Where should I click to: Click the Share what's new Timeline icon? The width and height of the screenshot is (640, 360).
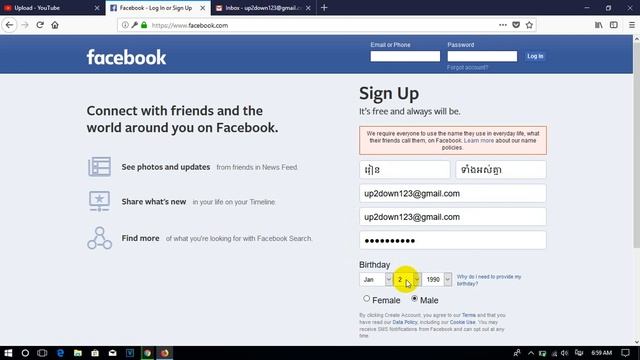(x=99, y=201)
